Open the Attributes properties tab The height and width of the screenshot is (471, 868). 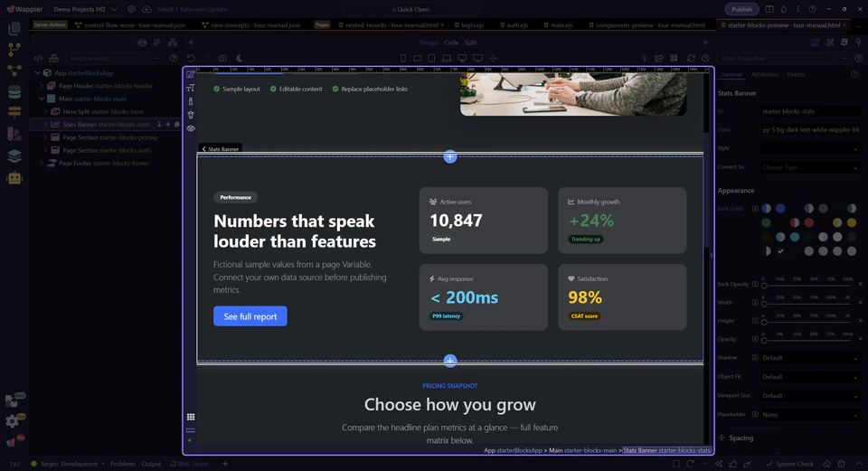(x=765, y=74)
